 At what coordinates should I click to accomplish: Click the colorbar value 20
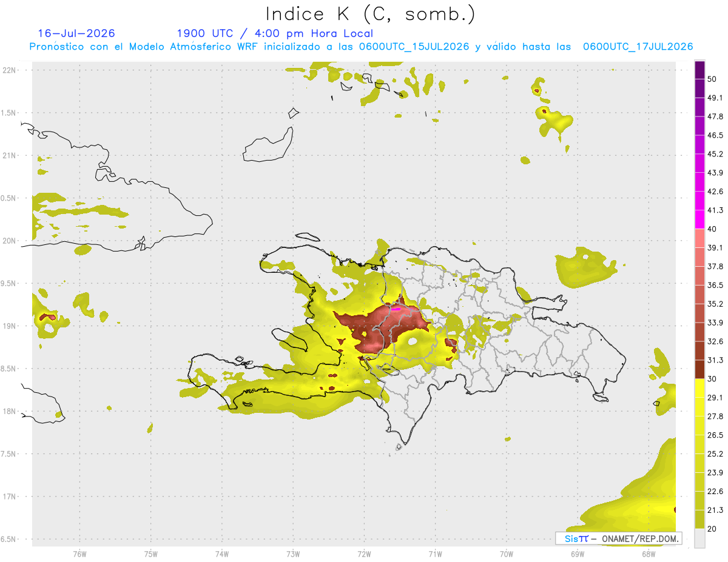pyautogui.click(x=712, y=529)
